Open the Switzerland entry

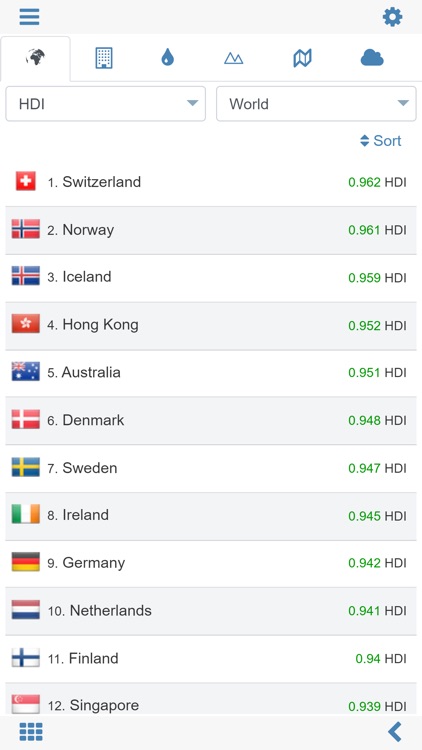(211, 182)
